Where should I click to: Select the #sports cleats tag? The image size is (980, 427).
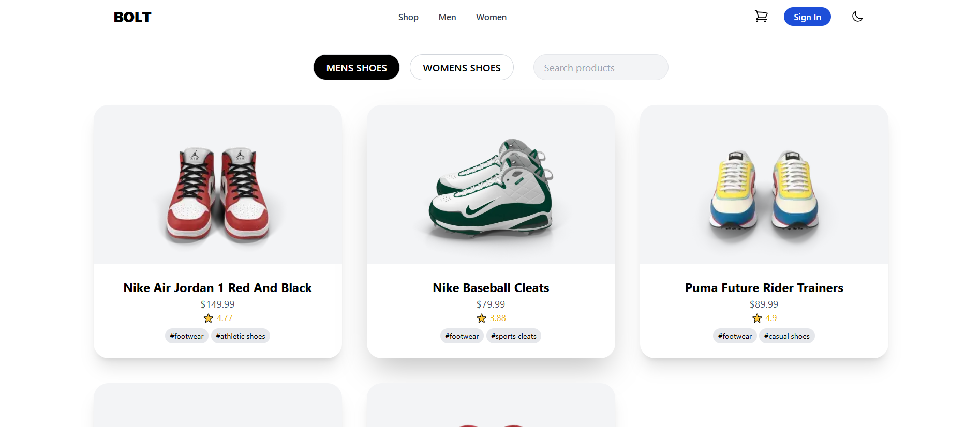coord(513,335)
